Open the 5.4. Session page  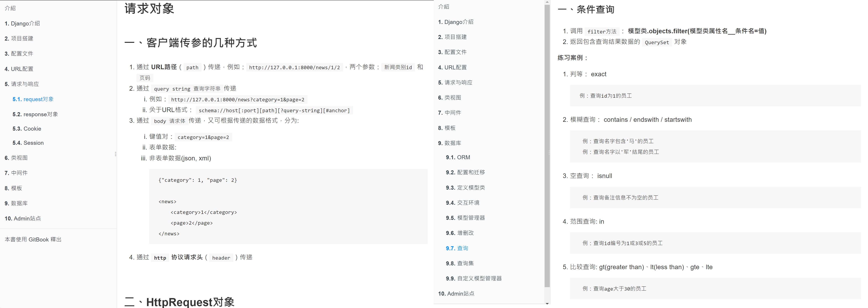click(x=28, y=143)
